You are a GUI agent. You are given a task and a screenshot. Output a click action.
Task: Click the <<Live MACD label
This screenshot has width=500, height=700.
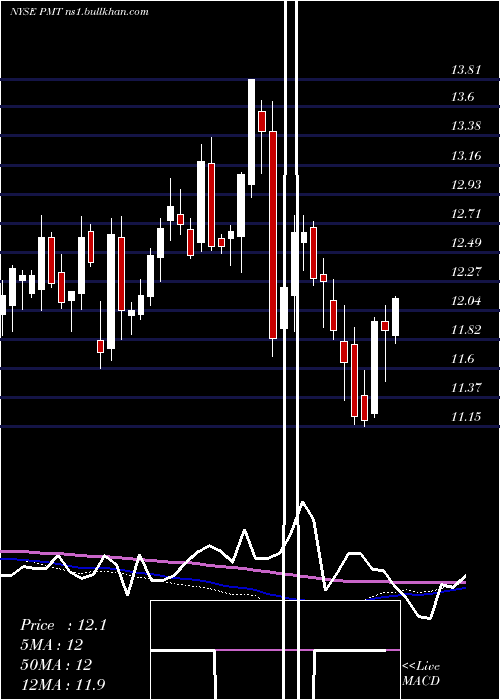point(421,674)
